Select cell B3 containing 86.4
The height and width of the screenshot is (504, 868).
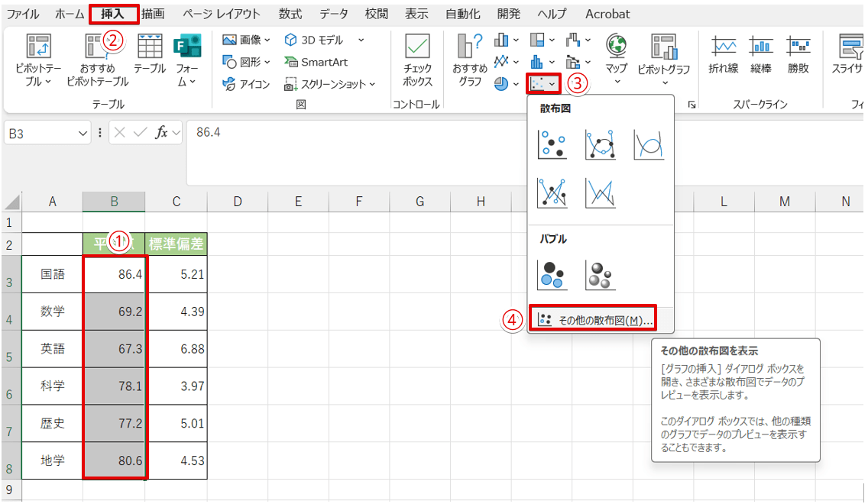(x=114, y=274)
